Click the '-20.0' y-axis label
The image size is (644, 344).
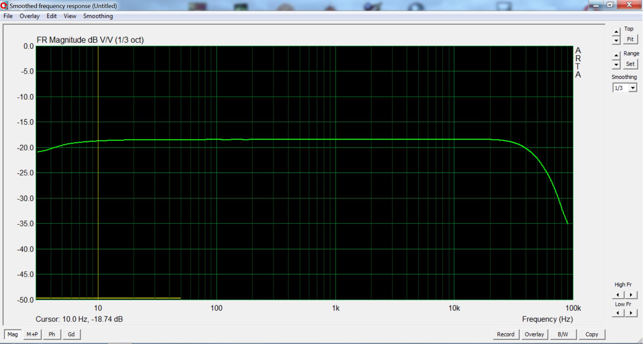[x=26, y=148]
